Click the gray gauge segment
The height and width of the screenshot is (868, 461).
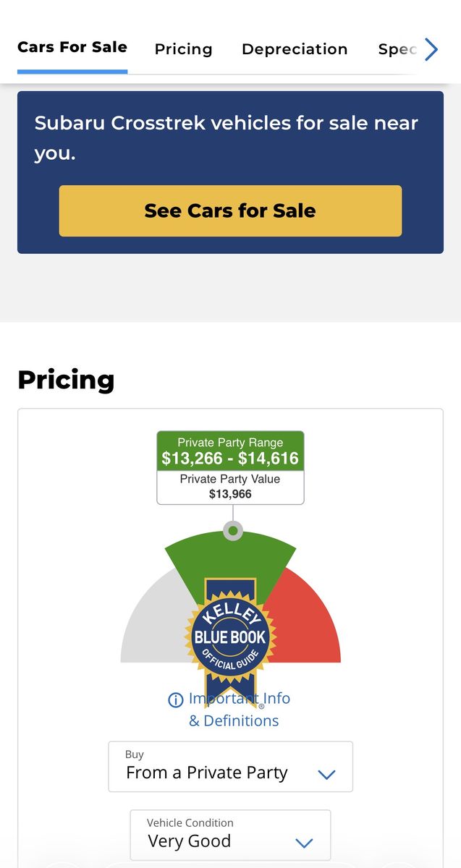(x=153, y=622)
